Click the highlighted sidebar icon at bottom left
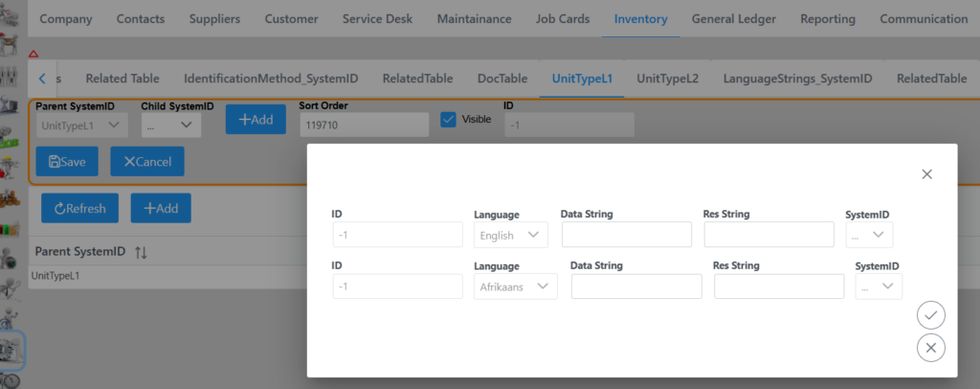The width and height of the screenshot is (980, 389). (x=11, y=351)
